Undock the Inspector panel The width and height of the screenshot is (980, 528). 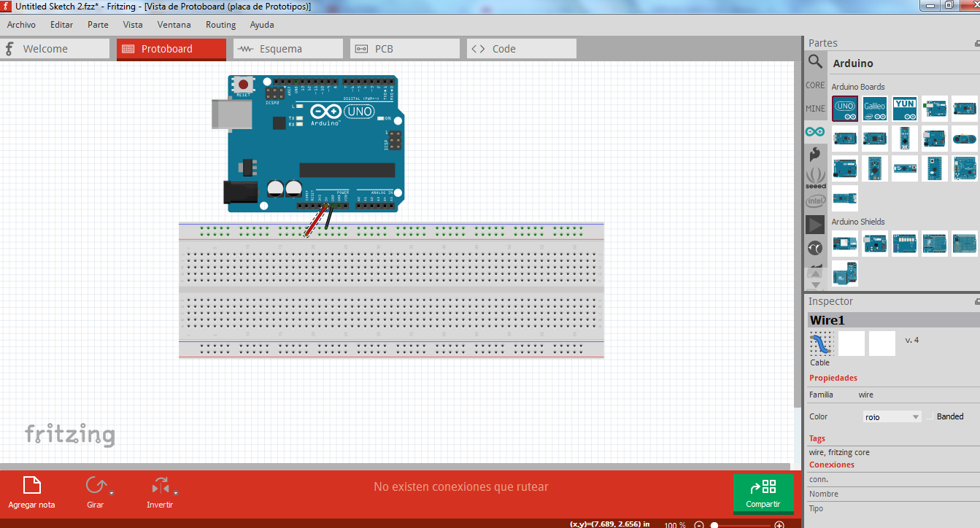[976, 301]
